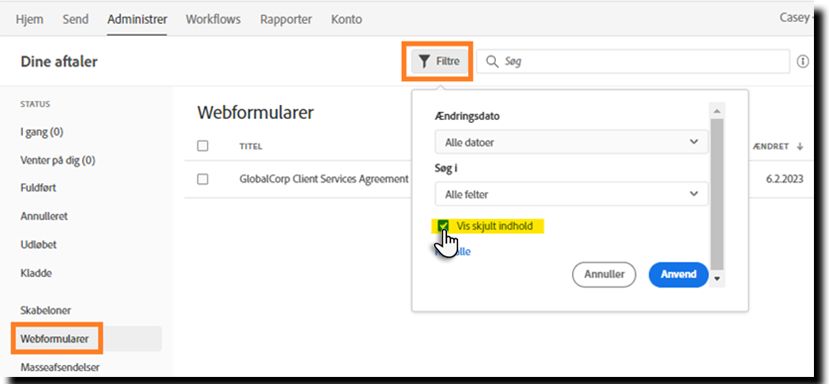The image size is (829, 384).
Task: Click the Annuller button
Action: [604, 275]
